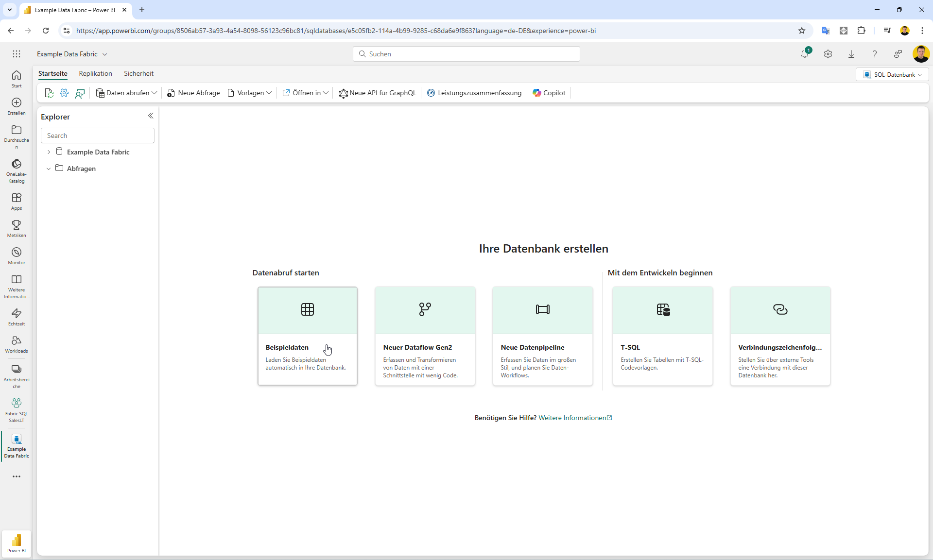
Task: Open the help question mark icon
Action: (875, 54)
